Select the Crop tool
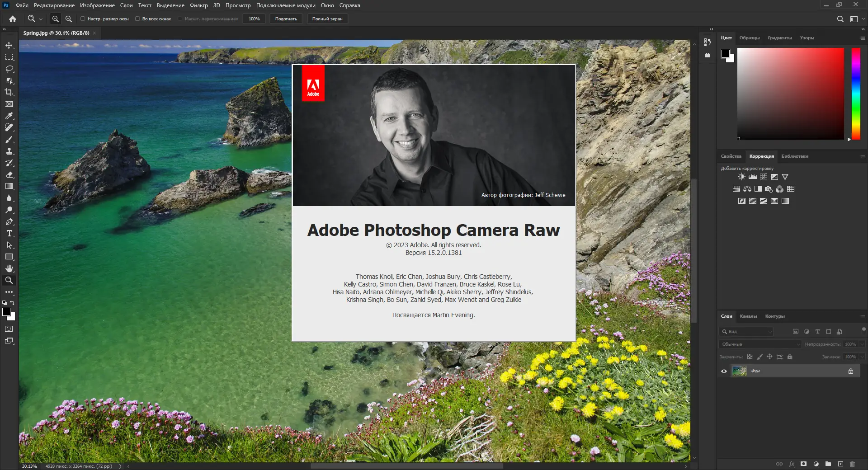The width and height of the screenshot is (868, 470). [9, 92]
